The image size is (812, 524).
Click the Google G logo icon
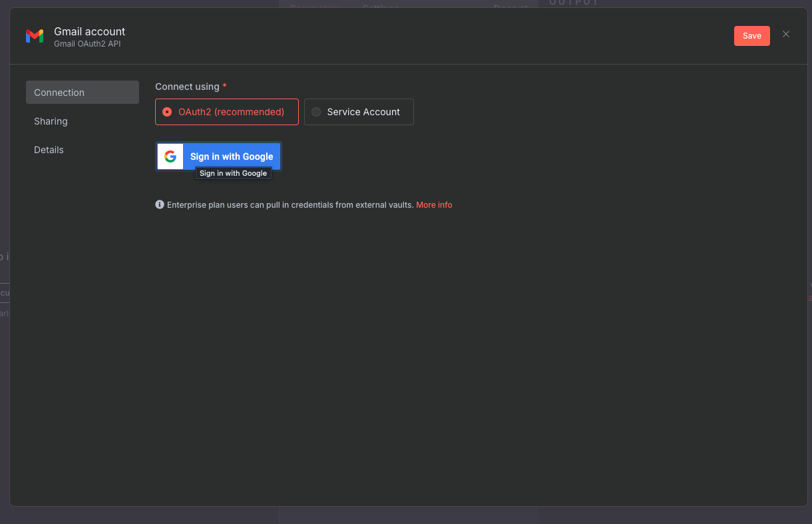point(170,156)
